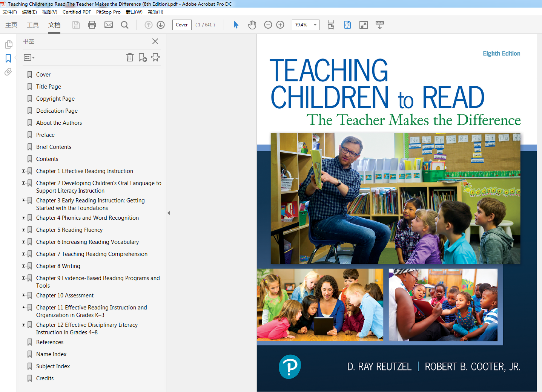
Task: Click the page label input showing Cover
Action: coord(182,25)
